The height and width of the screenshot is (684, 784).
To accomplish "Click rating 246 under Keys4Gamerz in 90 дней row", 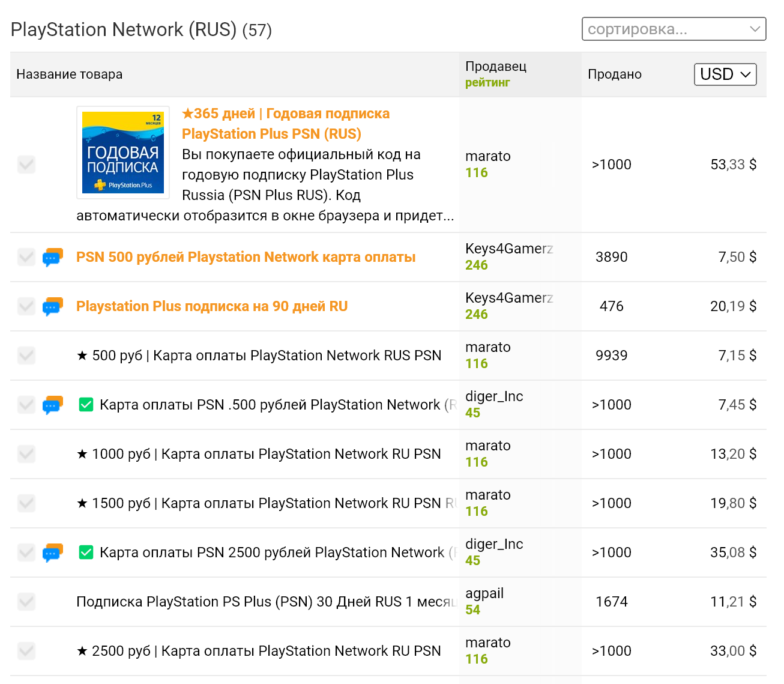I will [477, 315].
